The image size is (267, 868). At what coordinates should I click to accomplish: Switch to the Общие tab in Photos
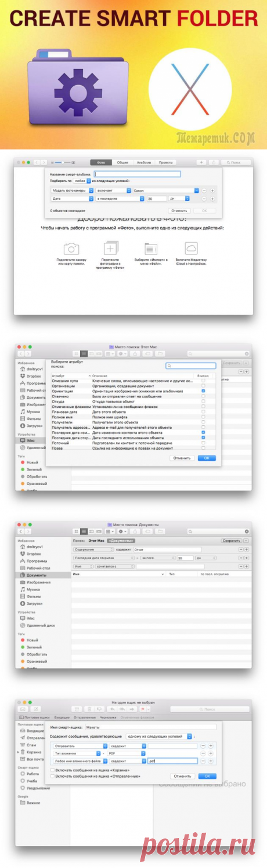[x=122, y=163]
